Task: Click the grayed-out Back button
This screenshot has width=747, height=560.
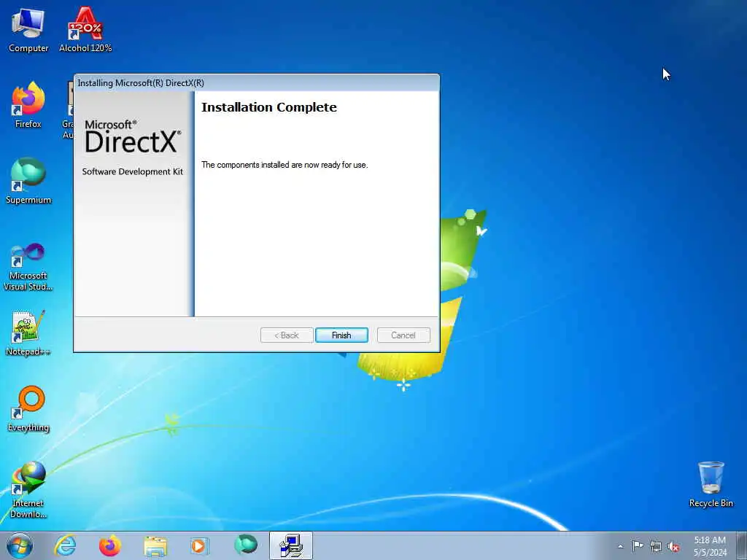Action: tap(287, 335)
